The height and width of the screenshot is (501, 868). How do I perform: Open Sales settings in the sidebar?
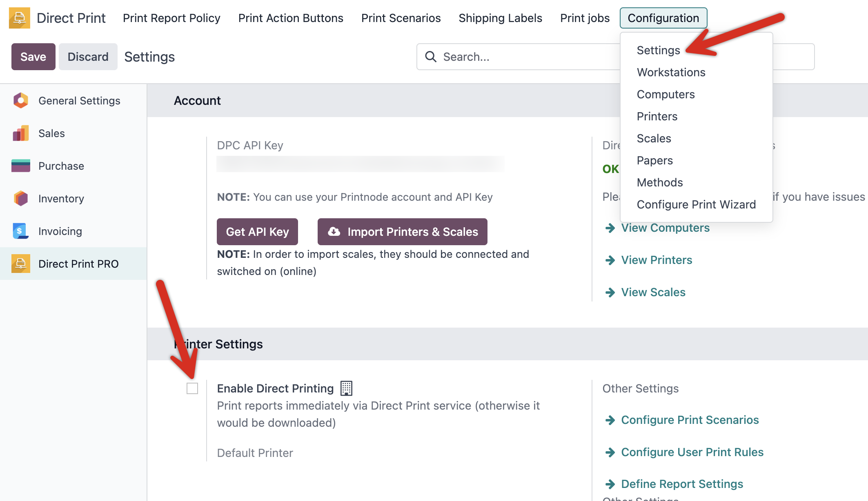(x=73, y=133)
